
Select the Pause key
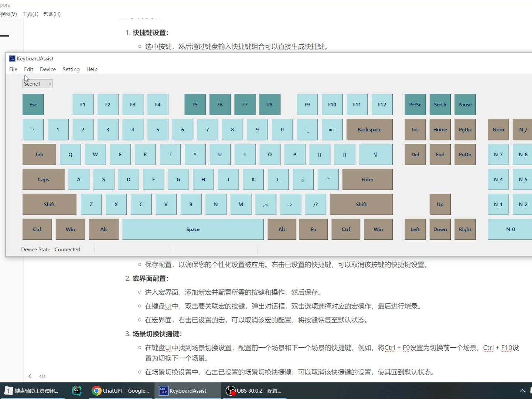point(465,105)
